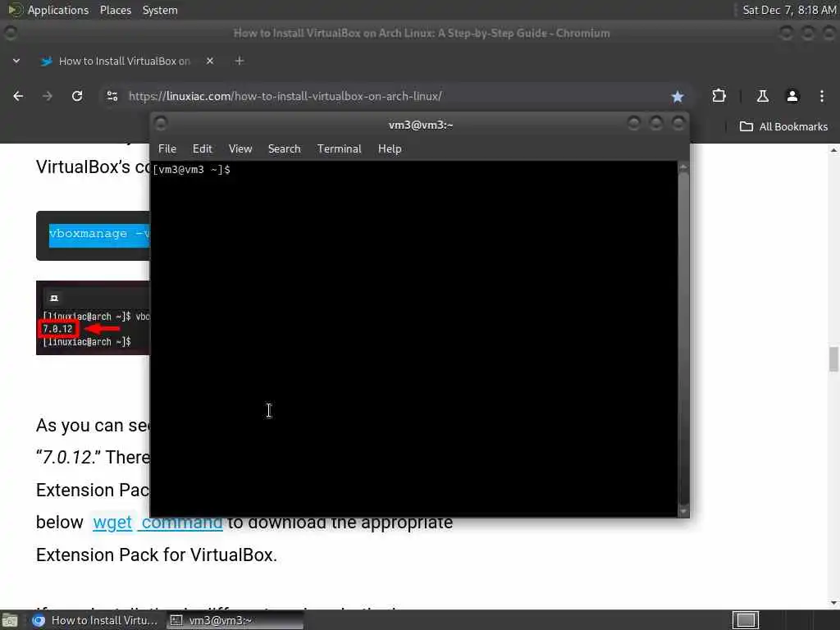
Task: Open All Bookmarks folder
Action: (783, 126)
